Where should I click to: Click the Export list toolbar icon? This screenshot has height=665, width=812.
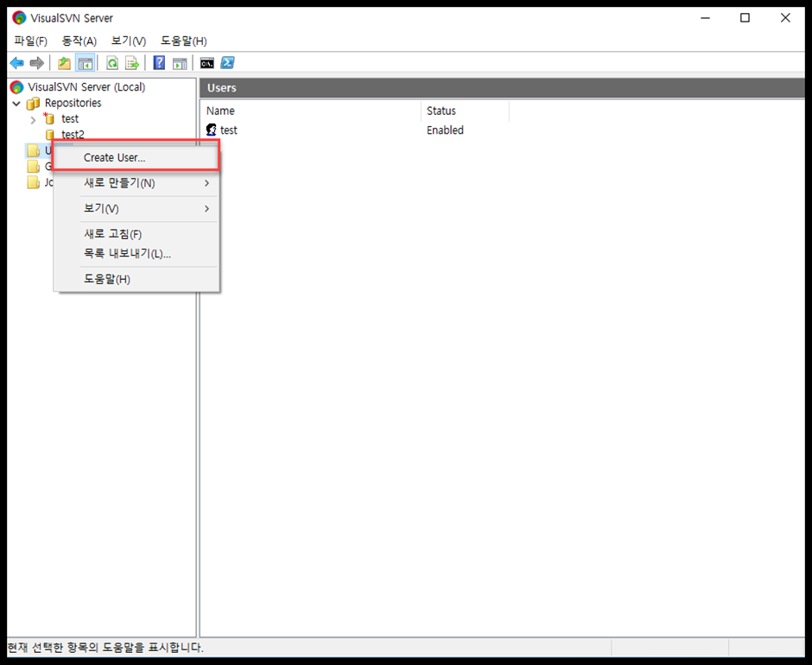pyautogui.click(x=132, y=63)
